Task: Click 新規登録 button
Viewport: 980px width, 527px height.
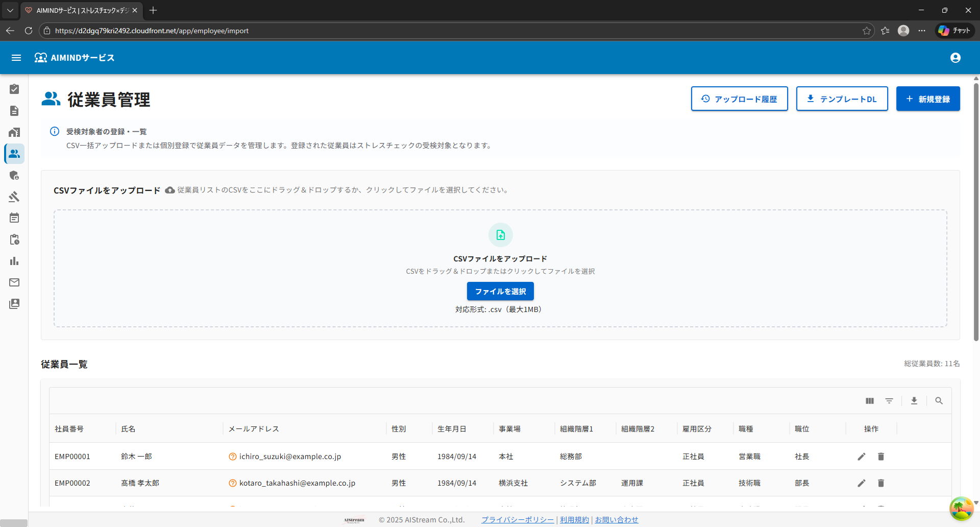Action: (x=928, y=99)
